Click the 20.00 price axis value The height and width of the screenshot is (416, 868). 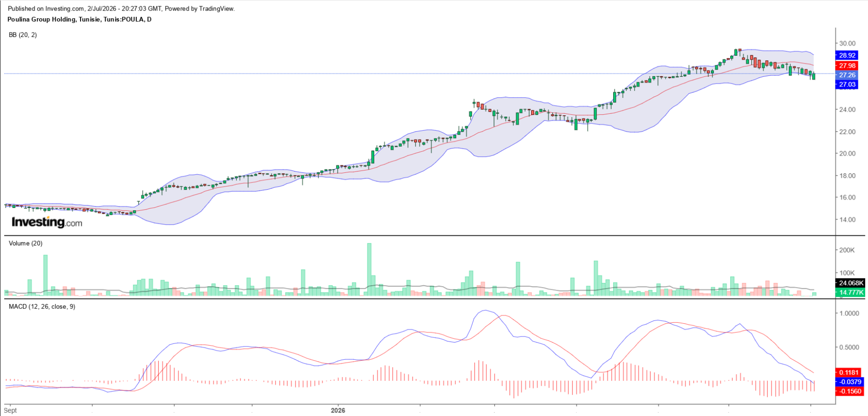(x=847, y=154)
